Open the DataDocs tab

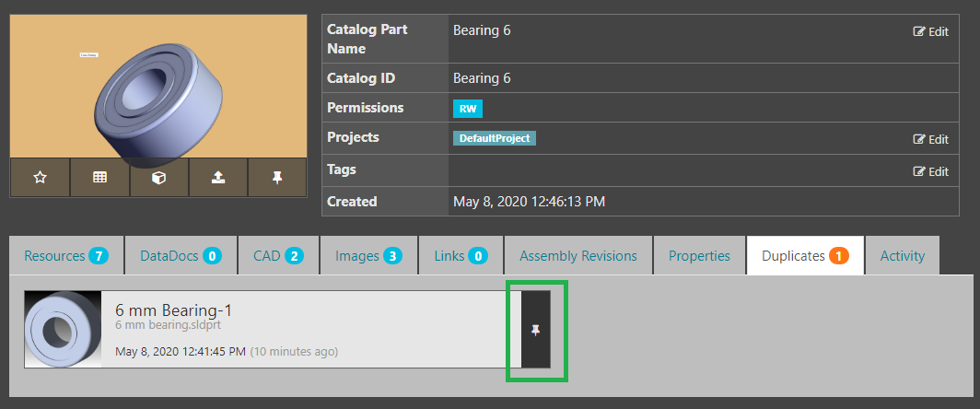(x=181, y=255)
